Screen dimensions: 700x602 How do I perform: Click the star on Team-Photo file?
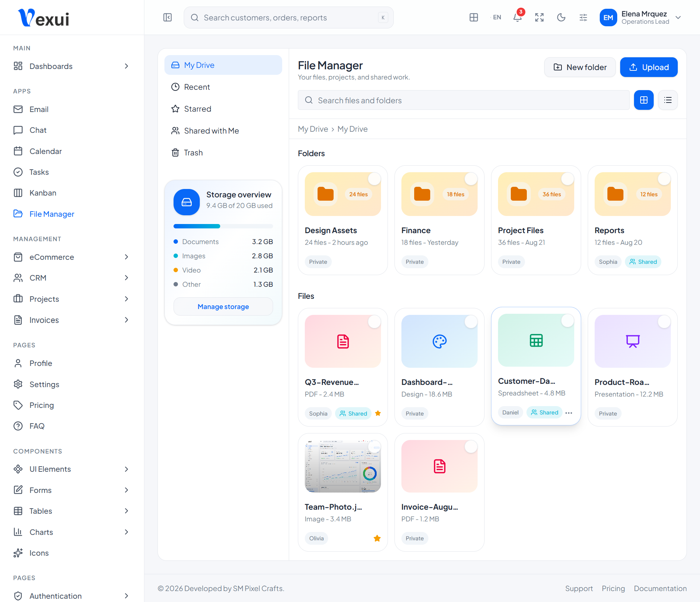click(377, 538)
